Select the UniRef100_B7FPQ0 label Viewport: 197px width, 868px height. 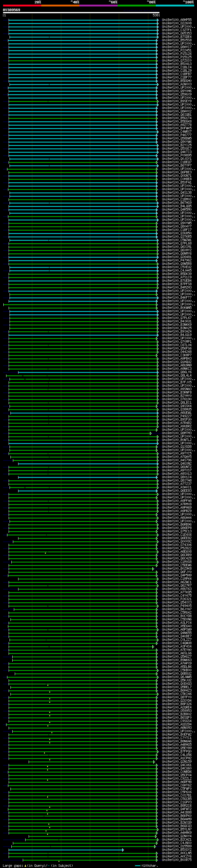click(177, 751)
